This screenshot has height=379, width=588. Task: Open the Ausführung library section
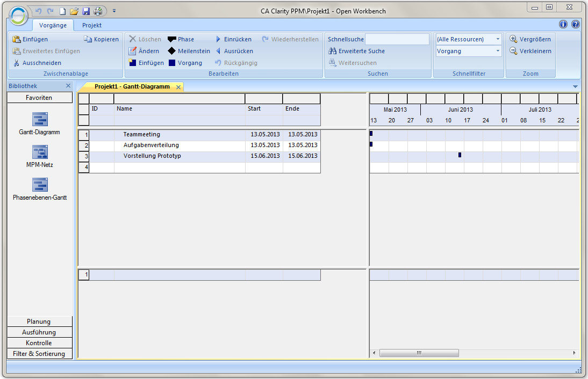click(39, 332)
